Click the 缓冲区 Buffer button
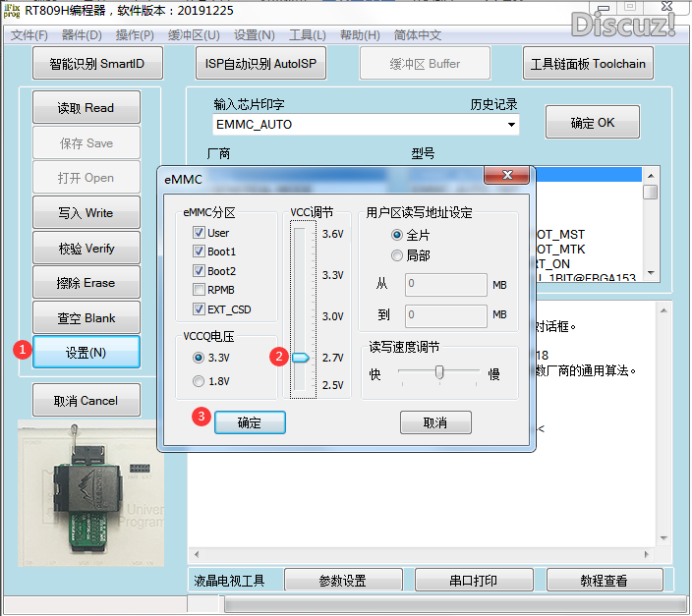Image resolution: width=692 pixels, height=616 pixels. click(425, 64)
